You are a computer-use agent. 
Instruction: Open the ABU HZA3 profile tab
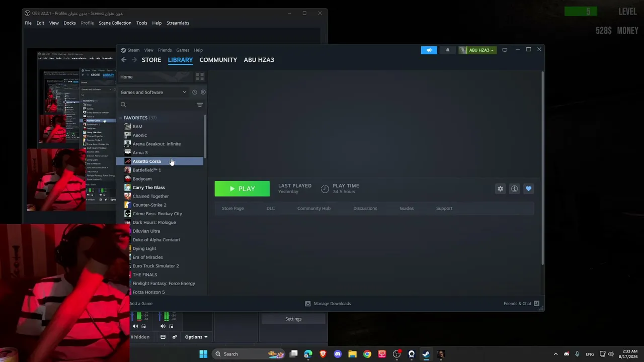(x=259, y=60)
